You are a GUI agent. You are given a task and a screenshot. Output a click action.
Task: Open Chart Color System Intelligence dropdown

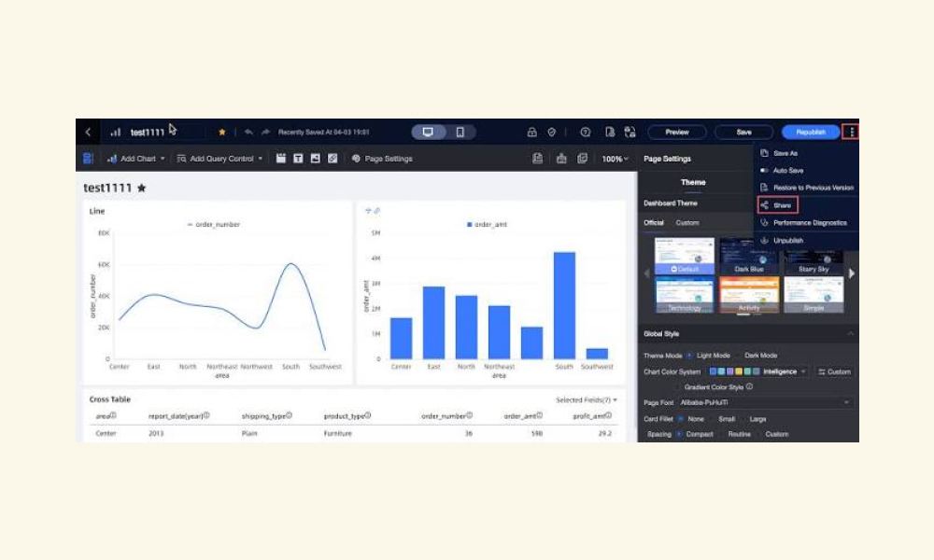pyautogui.click(x=757, y=371)
